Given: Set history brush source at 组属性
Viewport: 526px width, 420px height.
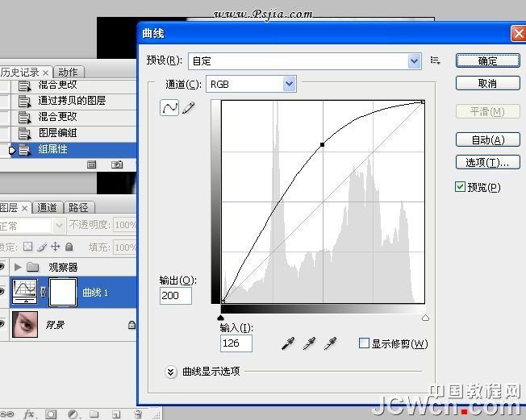Looking at the screenshot, I should pos(5,150).
